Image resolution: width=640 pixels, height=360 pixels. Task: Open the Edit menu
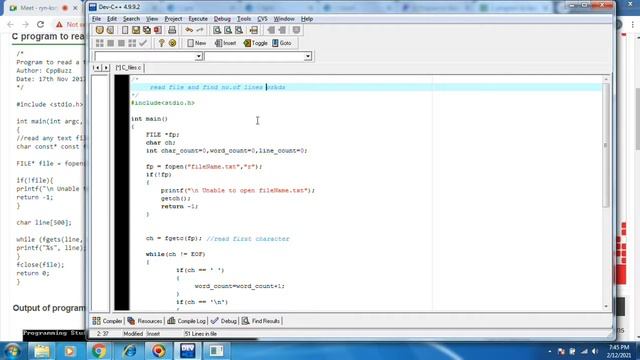pos(111,19)
